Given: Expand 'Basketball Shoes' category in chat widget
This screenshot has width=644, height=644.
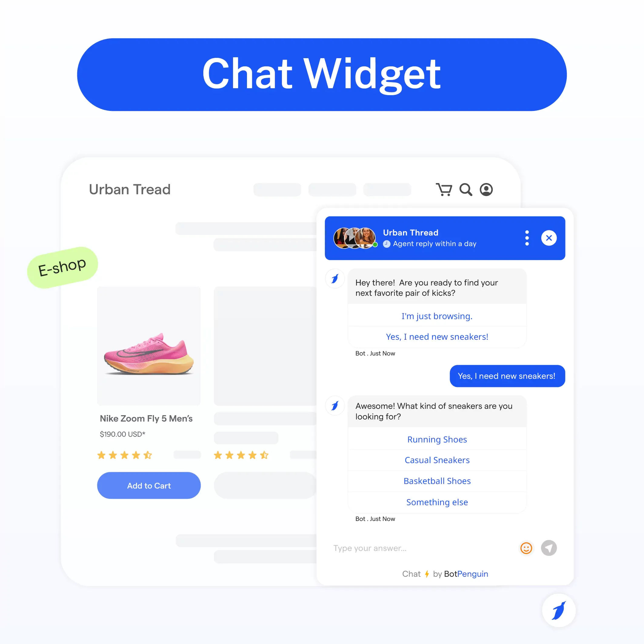Looking at the screenshot, I should (x=437, y=481).
